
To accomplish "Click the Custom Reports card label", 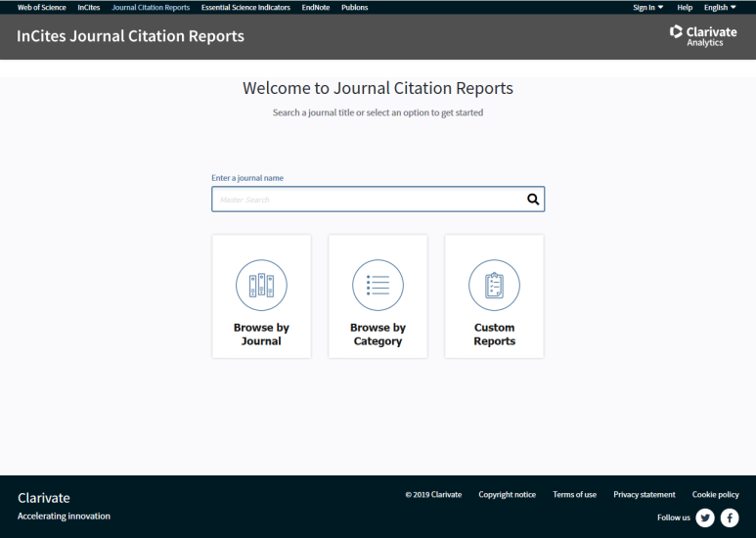I will 494,335.
